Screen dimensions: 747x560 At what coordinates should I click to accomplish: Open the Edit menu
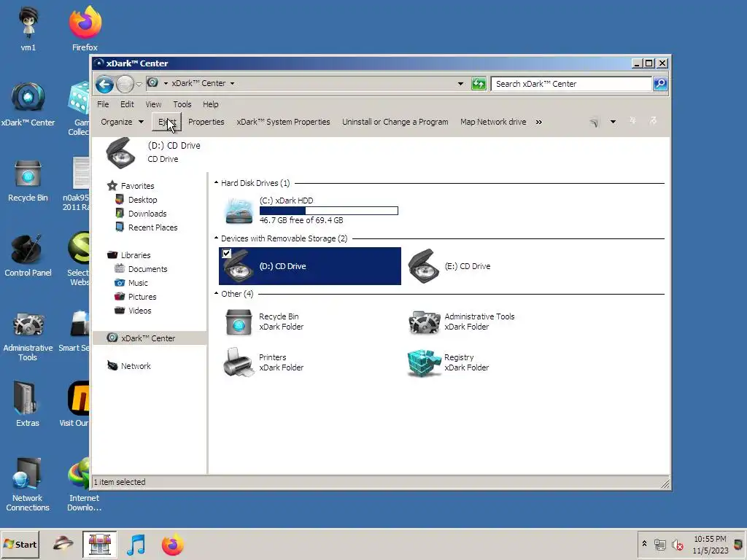[x=127, y=104]
